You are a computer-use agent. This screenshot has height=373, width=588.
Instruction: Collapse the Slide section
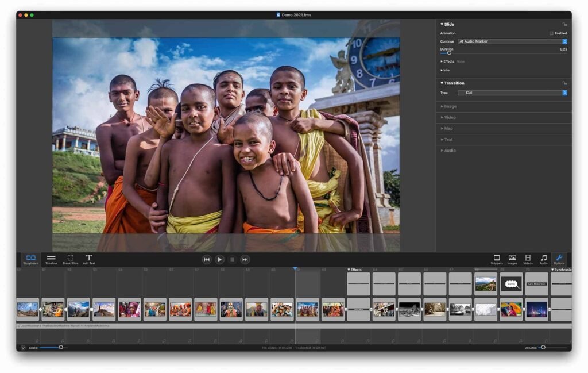(442, 24)
